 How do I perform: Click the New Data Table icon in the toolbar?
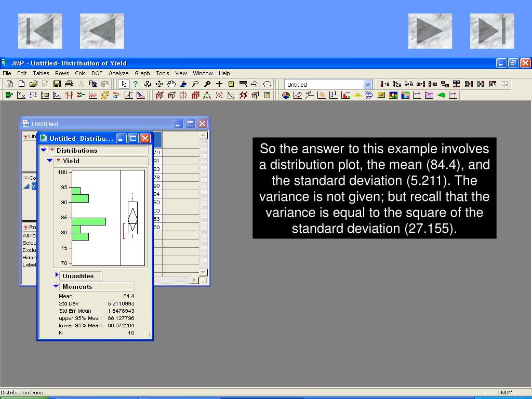(9, 84)
